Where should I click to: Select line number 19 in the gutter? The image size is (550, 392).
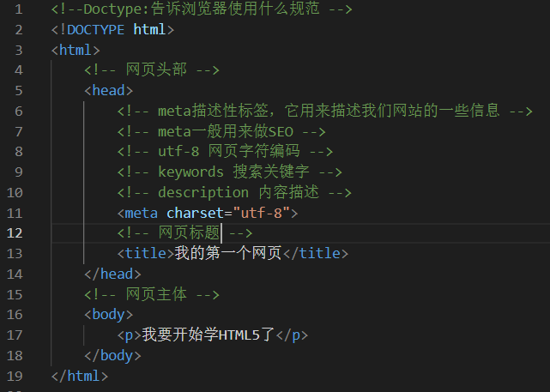[x=15, y=376]
